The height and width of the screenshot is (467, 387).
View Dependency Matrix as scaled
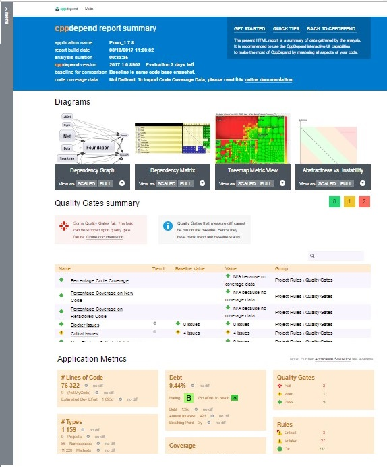(x=166, y=183)
